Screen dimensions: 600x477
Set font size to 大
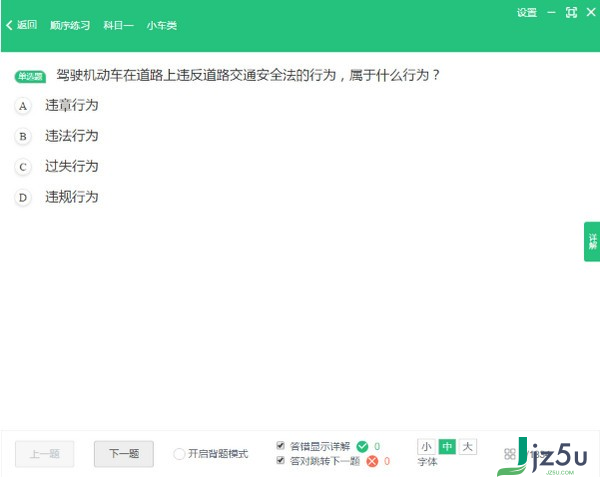(468, 446)
